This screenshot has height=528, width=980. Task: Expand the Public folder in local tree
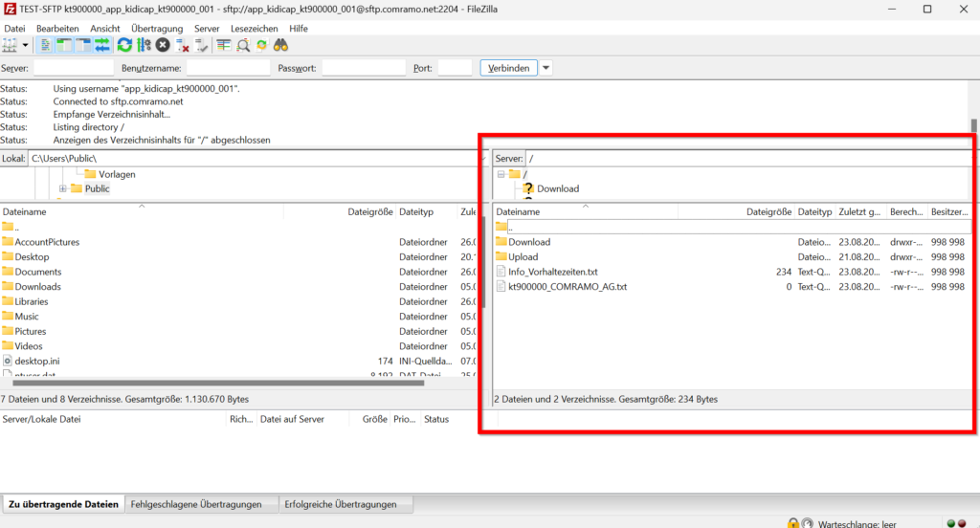pos(62,188)
